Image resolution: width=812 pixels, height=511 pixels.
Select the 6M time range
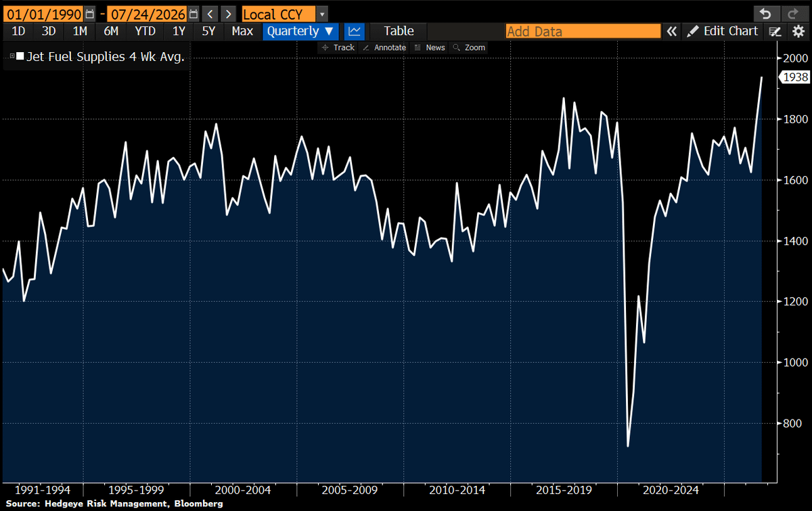tap(112, 31)
